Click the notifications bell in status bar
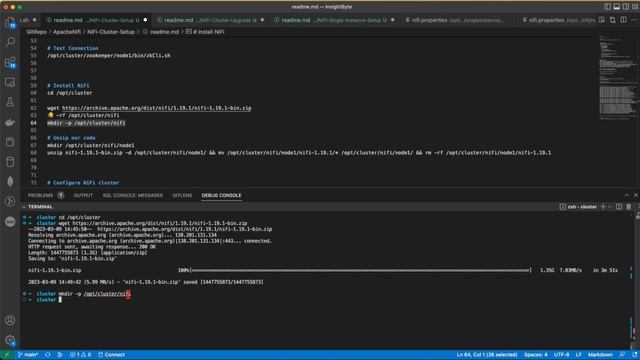The image size is (640, 360). [x=635, y=355]
